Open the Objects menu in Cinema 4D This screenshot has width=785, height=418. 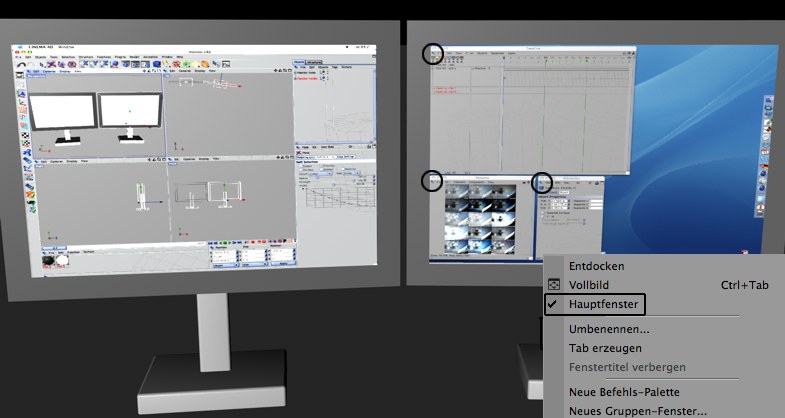(x=41, y=57)
